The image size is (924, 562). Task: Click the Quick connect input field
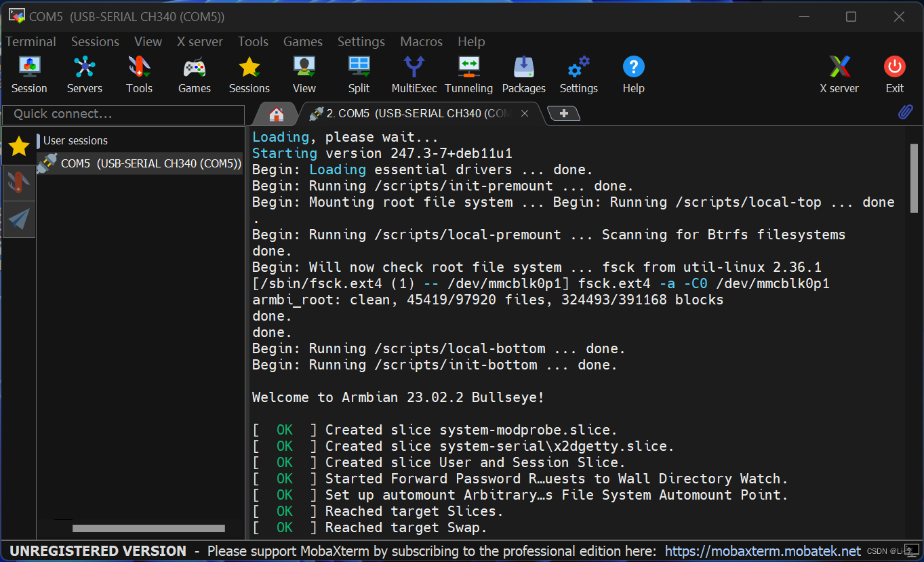coord(123,114)
